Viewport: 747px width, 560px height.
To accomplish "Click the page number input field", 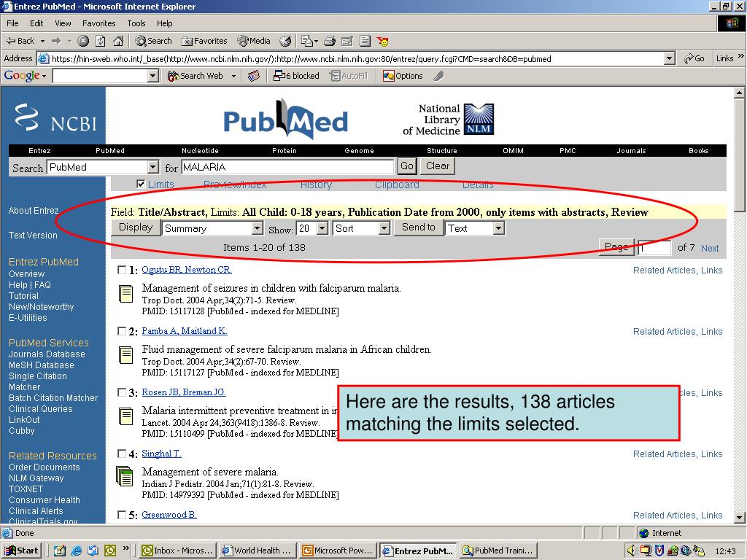I will pos(654,248).
